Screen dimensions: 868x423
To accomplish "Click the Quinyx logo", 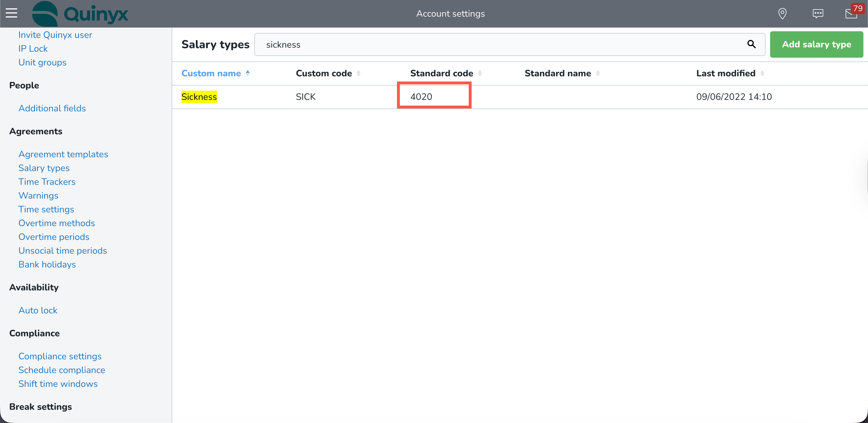I will (x=80, y=14).
